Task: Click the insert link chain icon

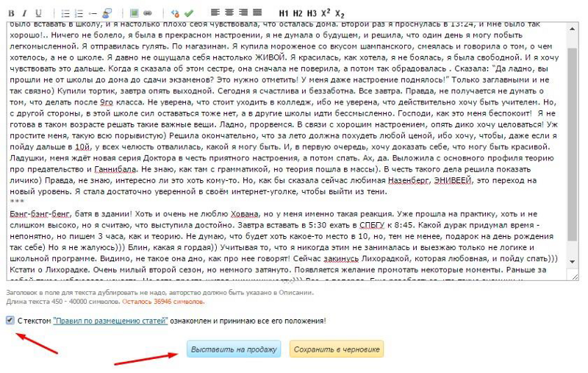Action: pos(148,13)
